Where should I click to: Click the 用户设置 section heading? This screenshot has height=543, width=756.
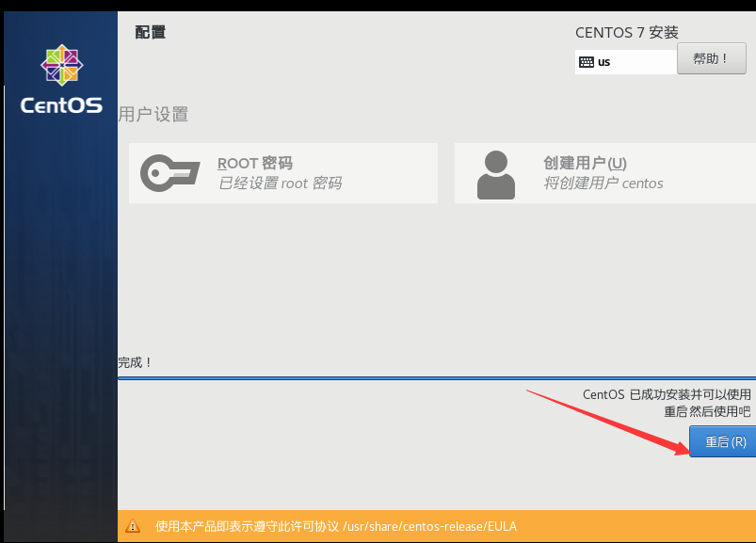pos(153,115)
